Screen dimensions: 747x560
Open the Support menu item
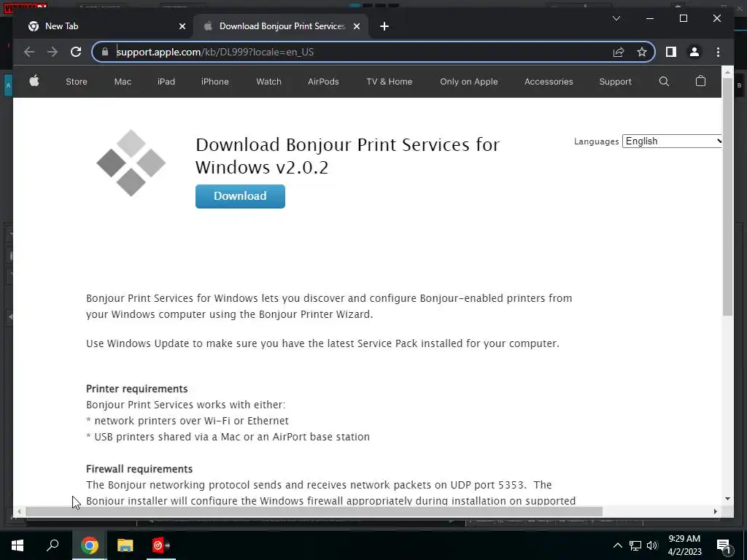click(x=615, y=82)
